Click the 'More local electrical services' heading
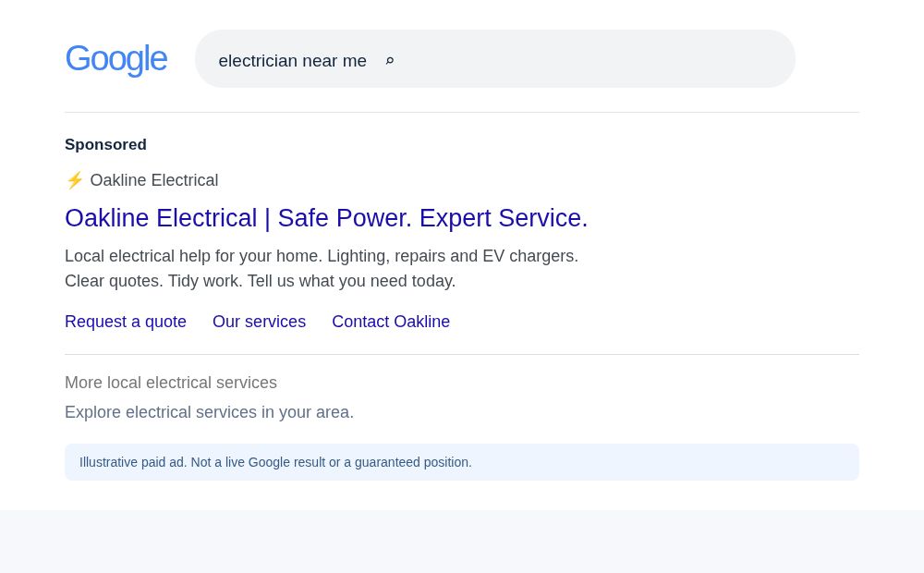Image resolution: width=924 pixels, height=573 pixels. 171,383
